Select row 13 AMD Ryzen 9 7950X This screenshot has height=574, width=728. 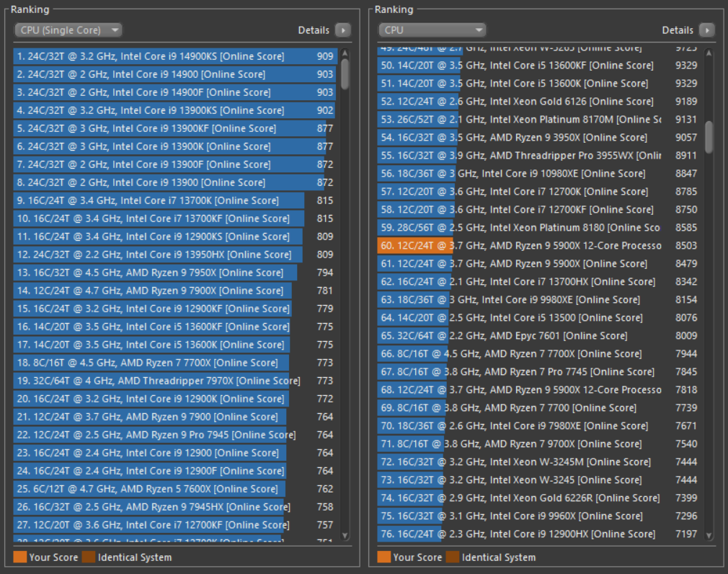click(175, 273)
